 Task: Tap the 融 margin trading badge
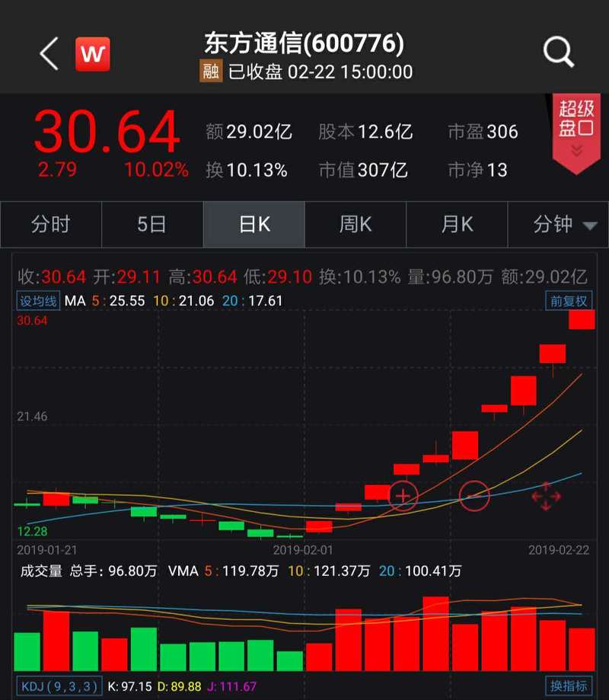211,72
